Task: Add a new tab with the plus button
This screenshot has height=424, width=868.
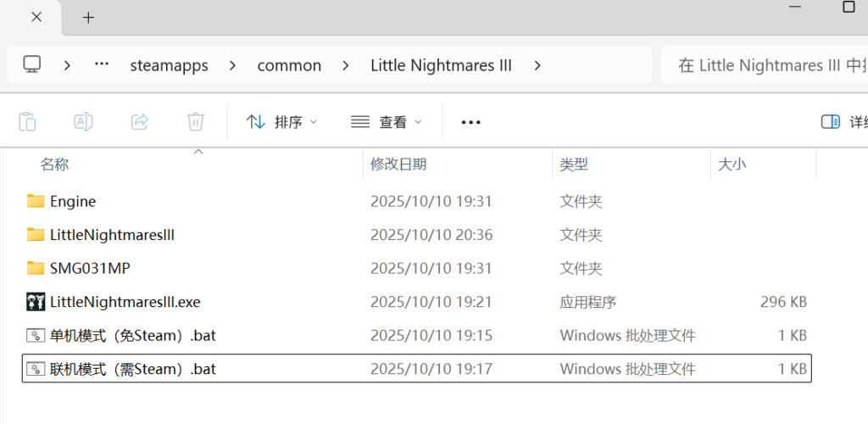Action: pyautogui.click(x=88, y=18)
